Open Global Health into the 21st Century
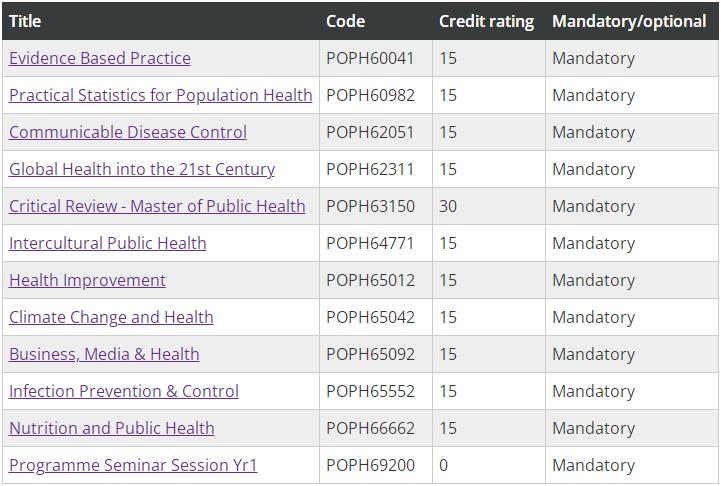This screenshot has height=486, width=721. tap(142, 169)
